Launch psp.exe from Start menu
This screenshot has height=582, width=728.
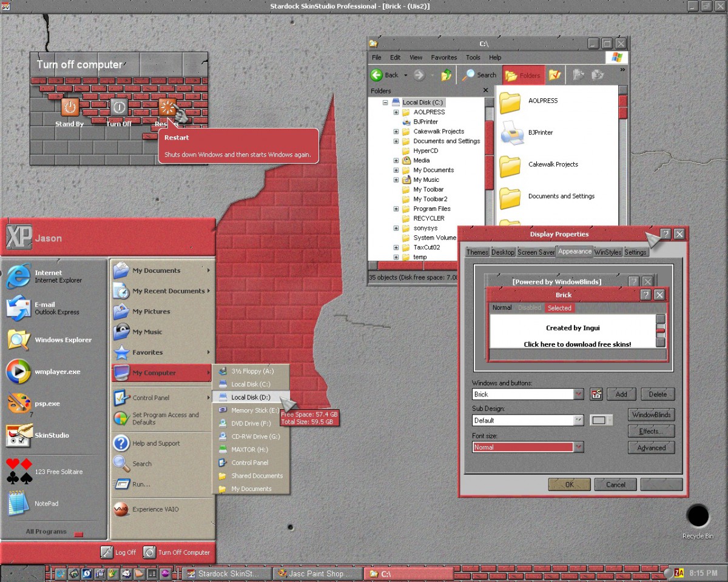[18, 403]
